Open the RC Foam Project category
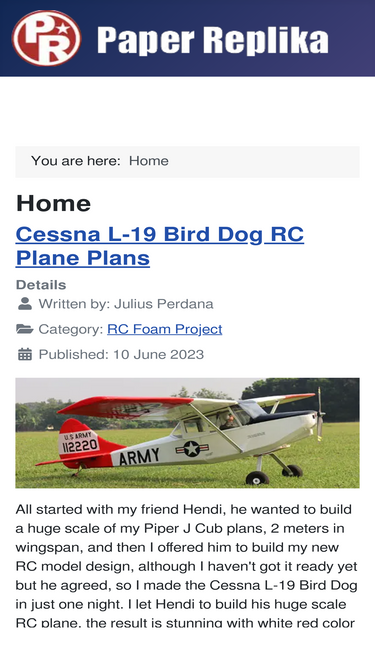 tap(165, 329)
